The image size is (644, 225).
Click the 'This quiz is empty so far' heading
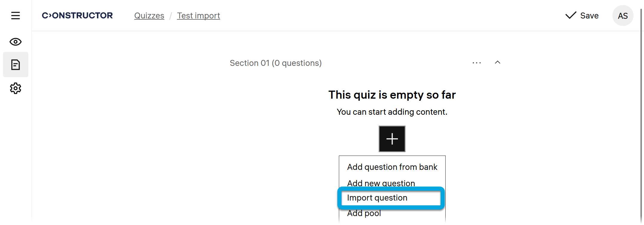[x=392, y=95]
